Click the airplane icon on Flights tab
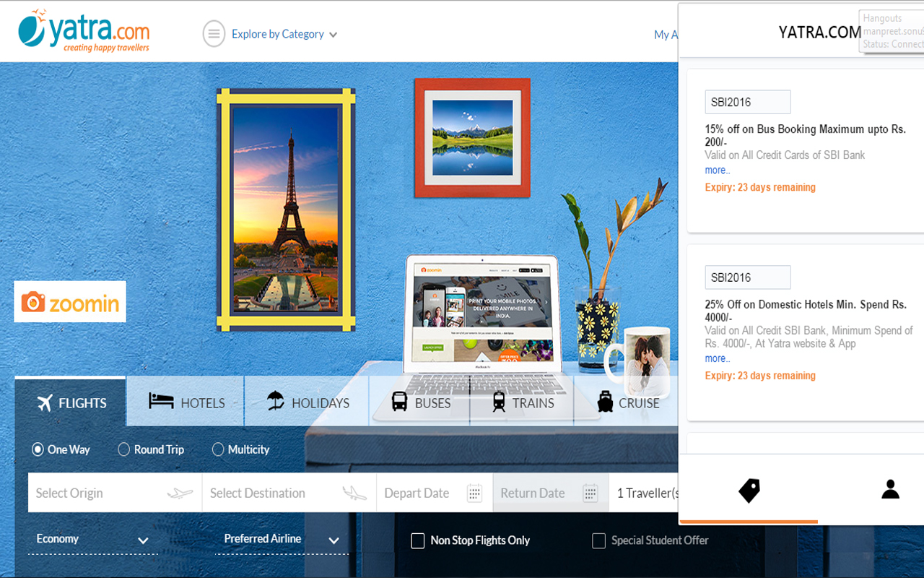924x578 pixels. click(x=45, y=402)
